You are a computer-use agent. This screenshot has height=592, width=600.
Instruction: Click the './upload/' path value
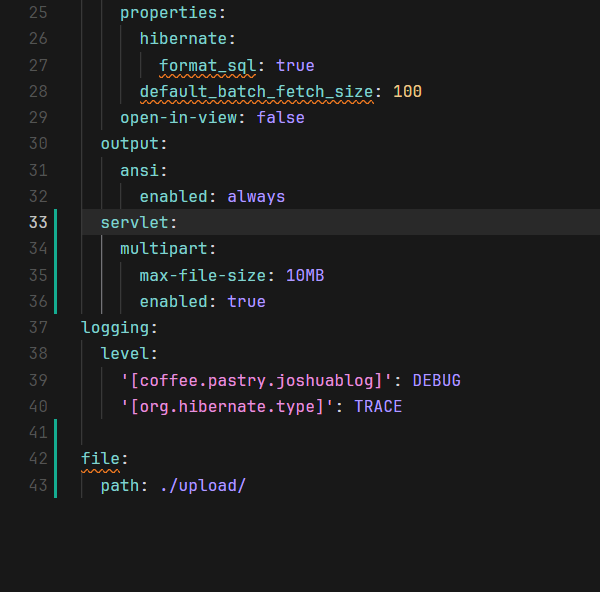202,486
